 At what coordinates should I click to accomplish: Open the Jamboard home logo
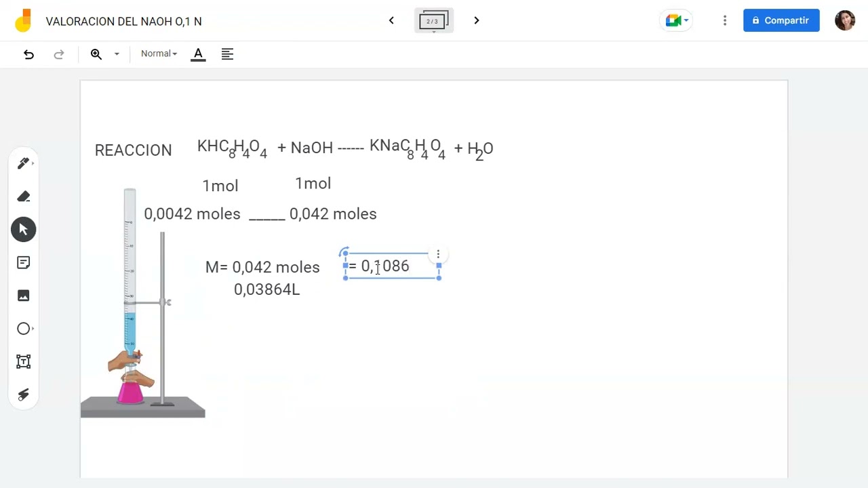[x=23, y=21]
